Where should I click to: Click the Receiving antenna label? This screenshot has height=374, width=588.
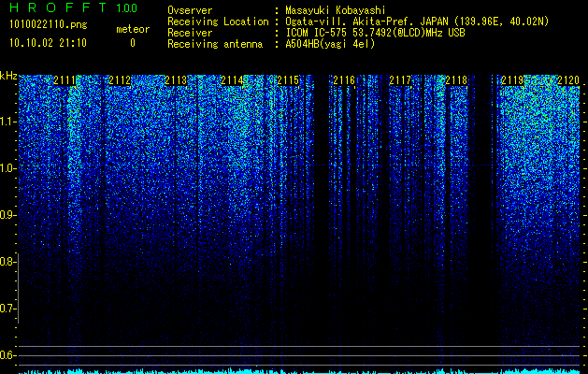[x=215, y=44]
